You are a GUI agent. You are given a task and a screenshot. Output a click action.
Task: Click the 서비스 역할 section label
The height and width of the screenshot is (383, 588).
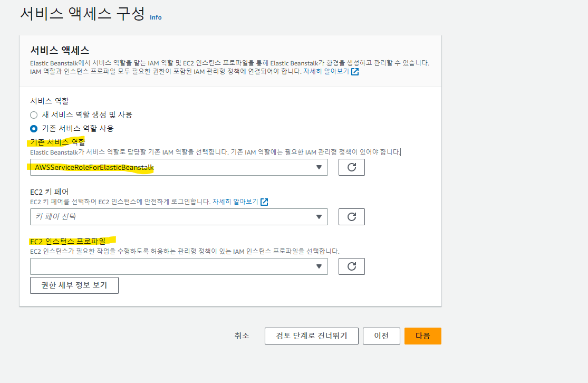click(x=50, y=101)
